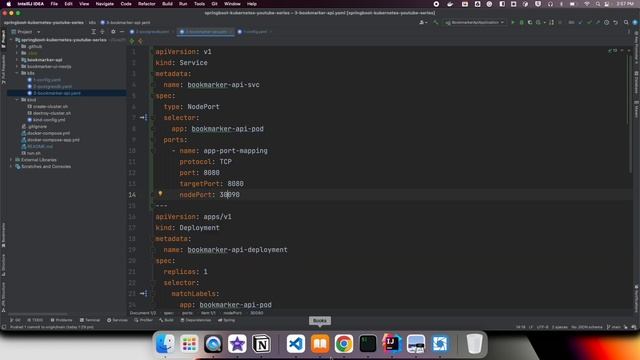Switch to 2-postgresdb.yaml editor tab

pyautogui.click(x=152, y=31)
